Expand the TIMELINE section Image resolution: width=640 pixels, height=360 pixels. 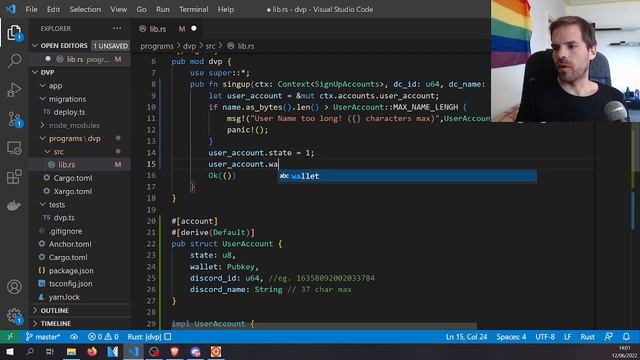click(x=56, y=324)
